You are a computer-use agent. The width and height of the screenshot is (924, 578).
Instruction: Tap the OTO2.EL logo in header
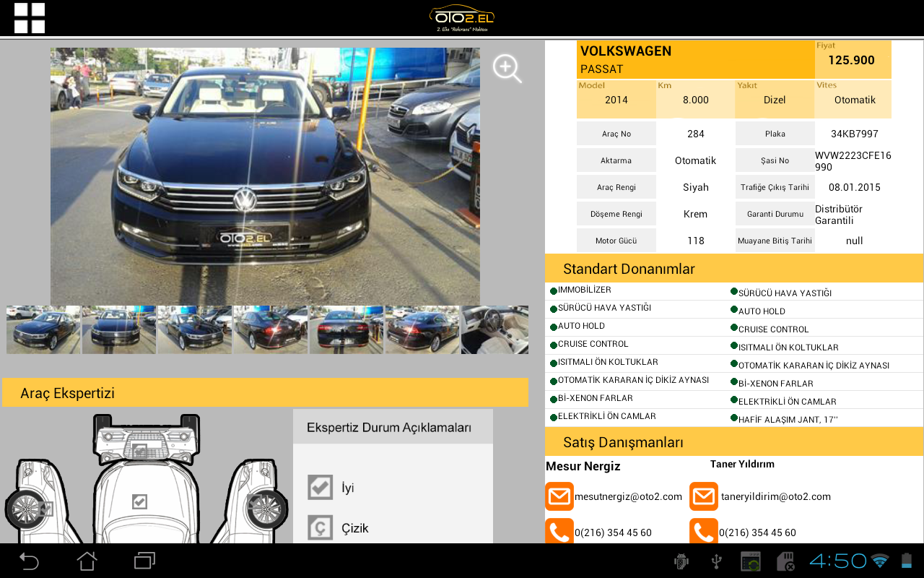click(462, 18)
